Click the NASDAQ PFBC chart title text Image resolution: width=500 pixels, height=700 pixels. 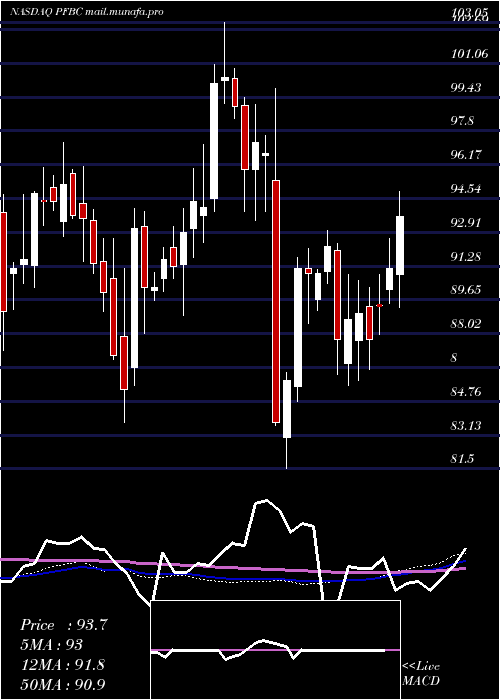click(86, 12)
